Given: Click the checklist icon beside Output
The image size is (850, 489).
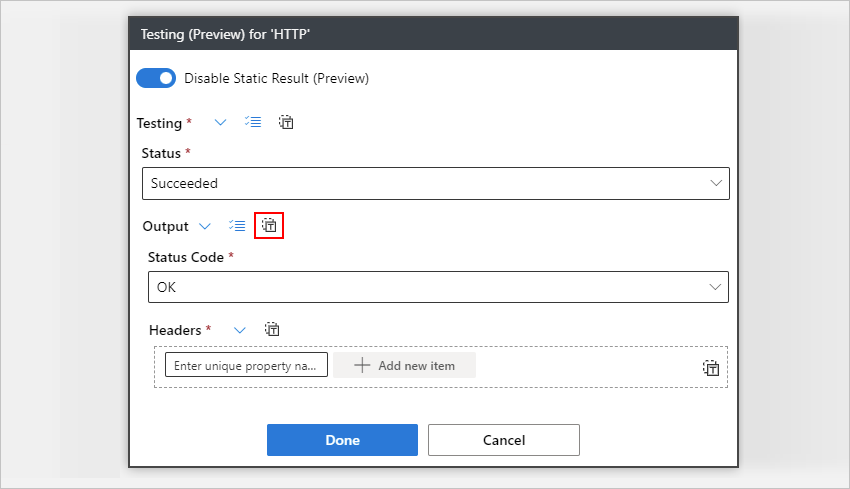Looking at the screenshot, I should click(x=237, y=226).
